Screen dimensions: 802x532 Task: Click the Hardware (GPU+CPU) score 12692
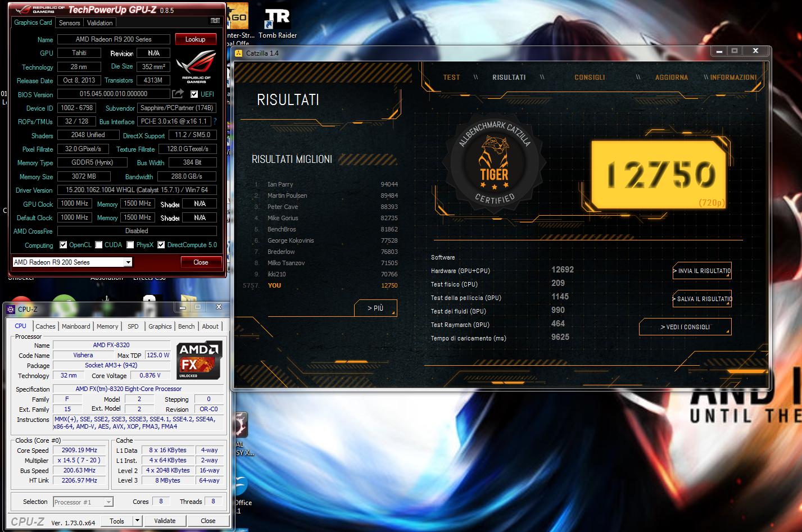[x=563, y=270]
